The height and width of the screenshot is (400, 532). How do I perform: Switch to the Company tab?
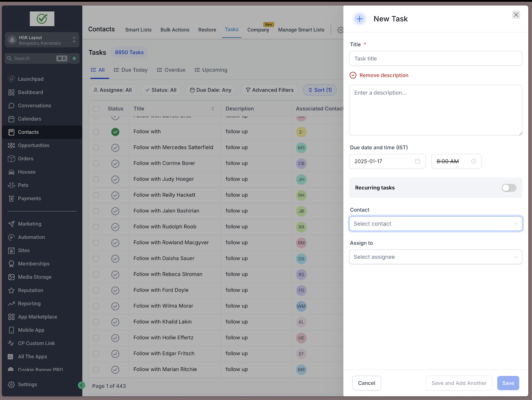tap(259, 30)
